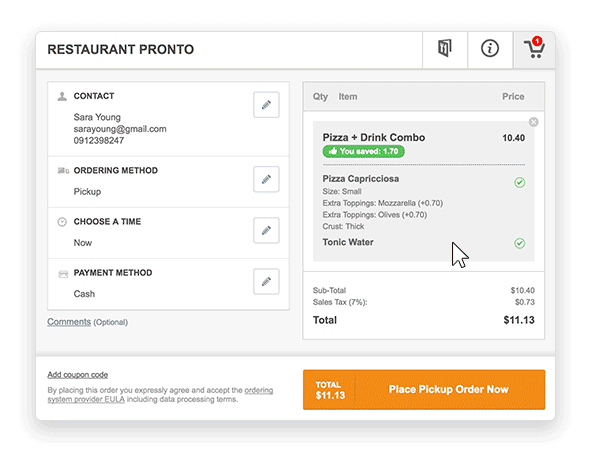591x463 pixels.
Task: Click the restaurant info icon
Action: (490, 49)
